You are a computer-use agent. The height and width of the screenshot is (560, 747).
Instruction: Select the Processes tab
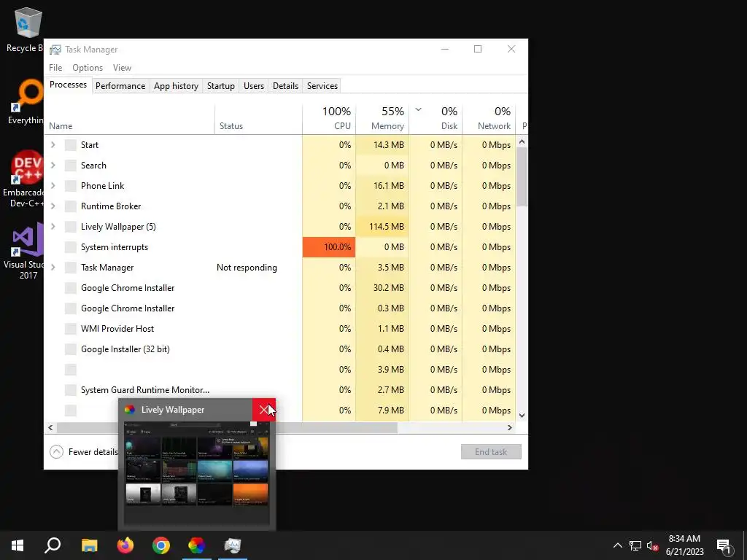point(68,85)
